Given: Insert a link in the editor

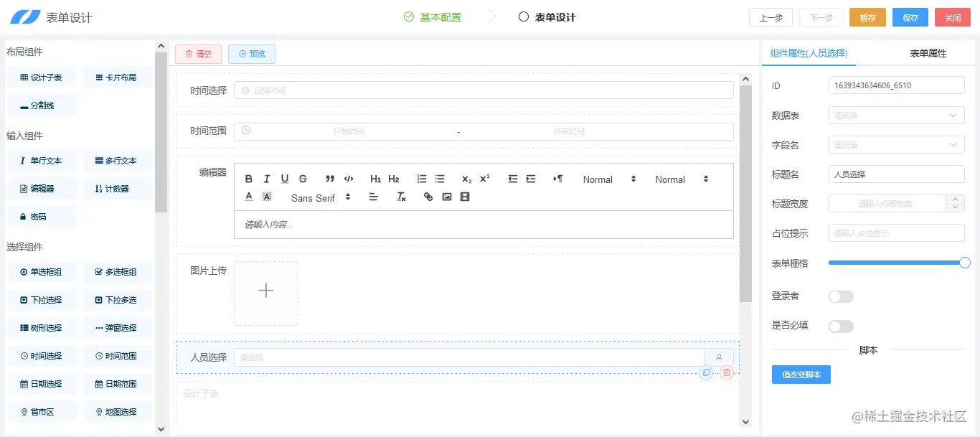Looking at the screenshot, I should [428, 197].
